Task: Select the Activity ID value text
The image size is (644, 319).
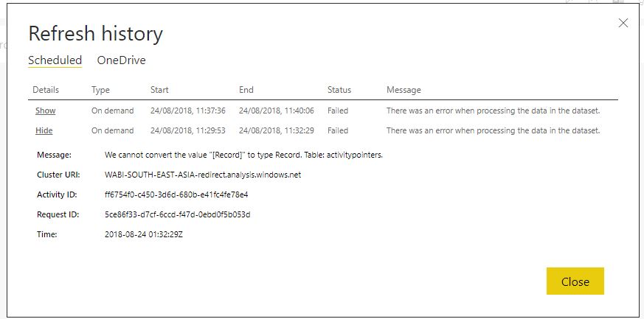Action: (x=176, y=194)
